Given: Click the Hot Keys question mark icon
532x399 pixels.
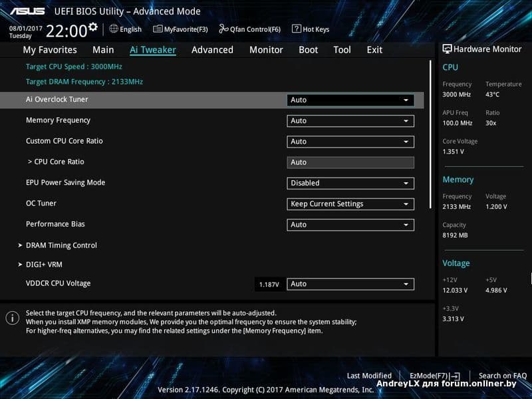Looking at the screenshot, I should click(x=296, y=29).
